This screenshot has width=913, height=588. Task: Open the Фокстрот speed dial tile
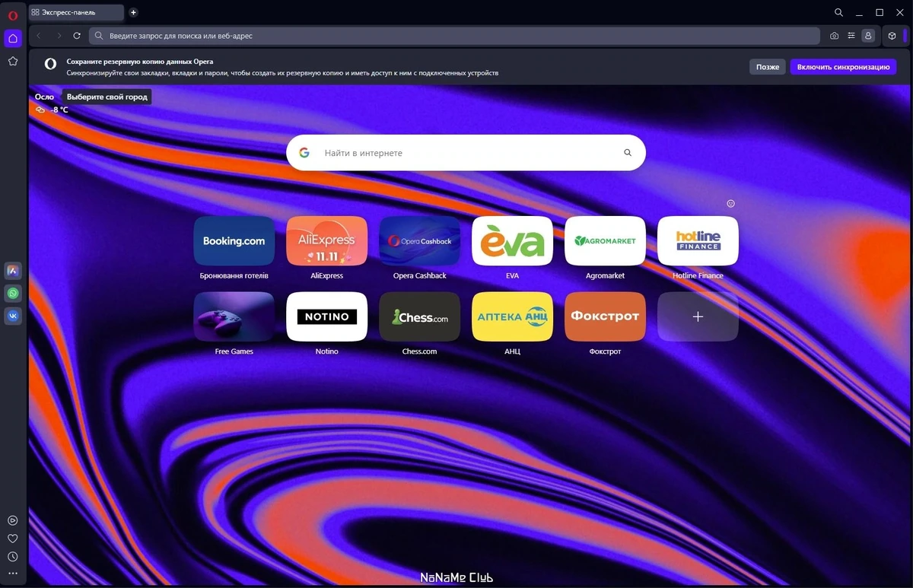(x=606, y=316)
